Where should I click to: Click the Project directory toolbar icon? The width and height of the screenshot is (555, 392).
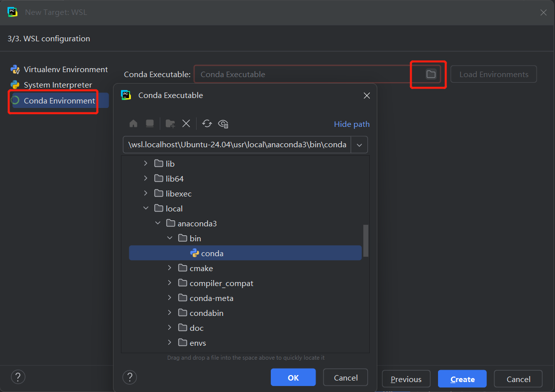[150, 123]
